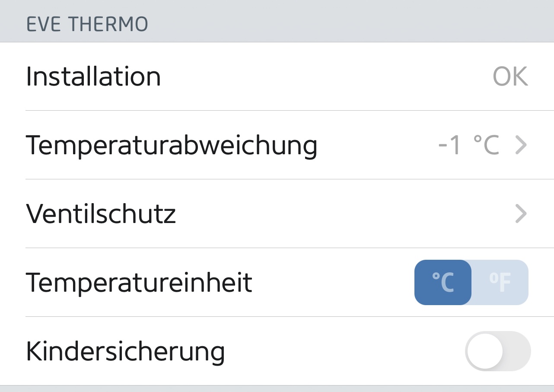The width and height of the screenshot is (554, 392).
Task: Click the EVE THERMO section header
Action: [x=87, y=24]
